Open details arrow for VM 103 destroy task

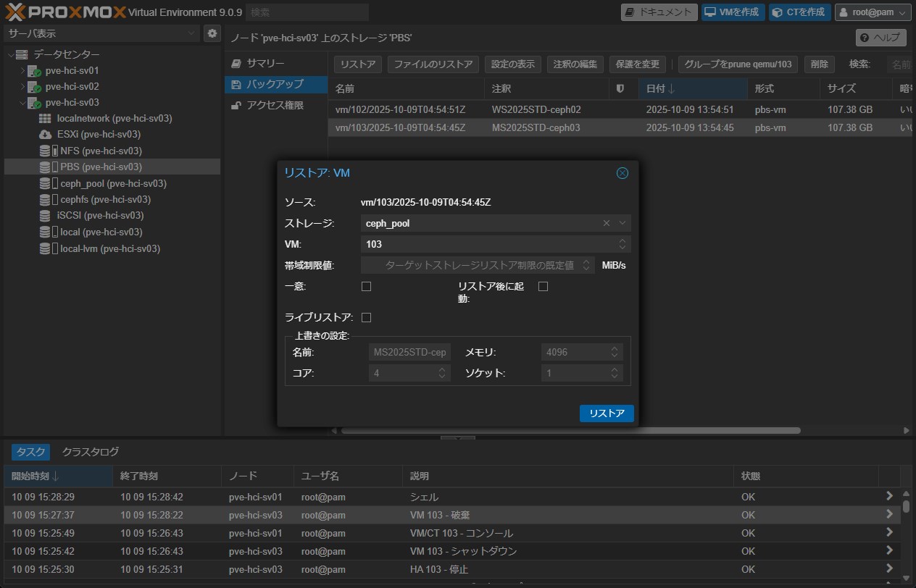coord(889,515)
